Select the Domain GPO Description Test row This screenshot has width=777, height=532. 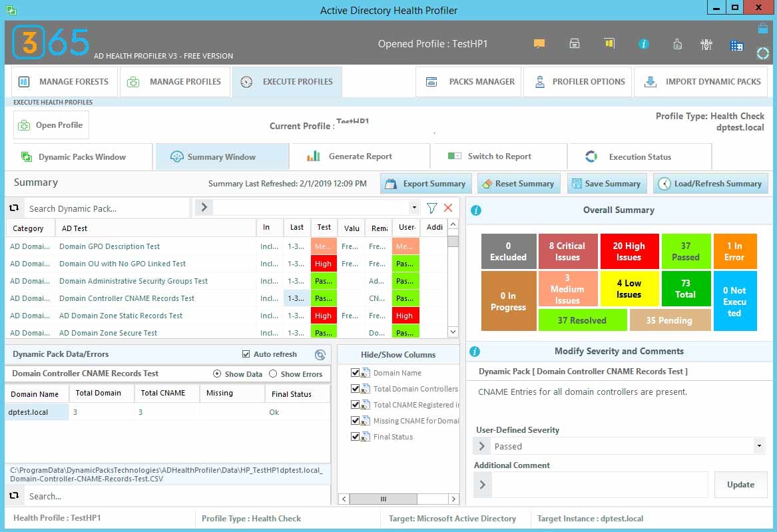tap(226, 246)
